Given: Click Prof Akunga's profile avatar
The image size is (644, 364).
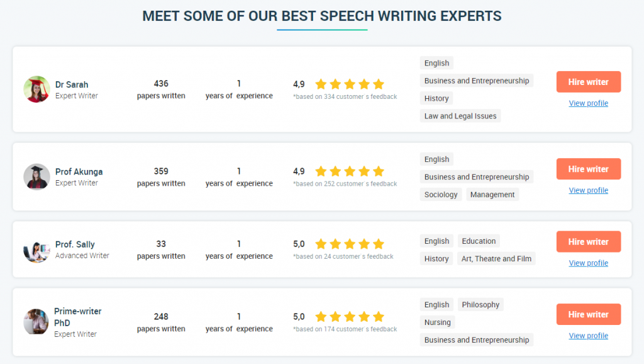Looking at the screenshot, I should pos(36,176).
